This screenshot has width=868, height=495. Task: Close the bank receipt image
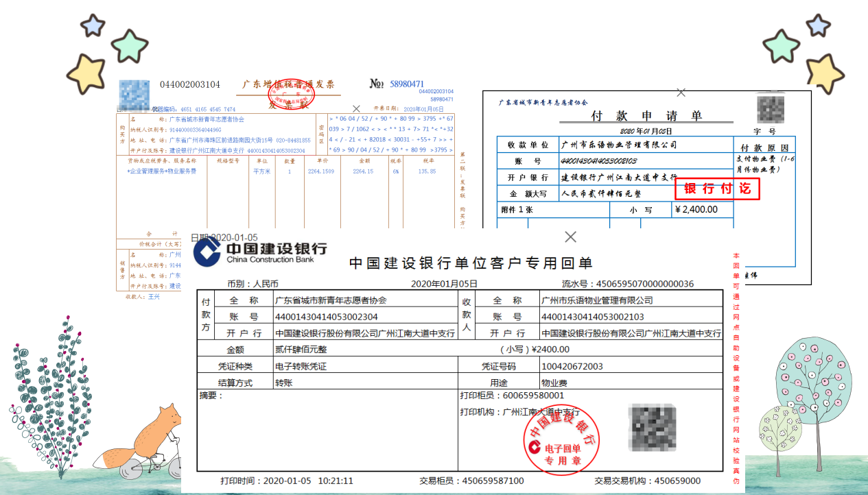click(570, 237)
